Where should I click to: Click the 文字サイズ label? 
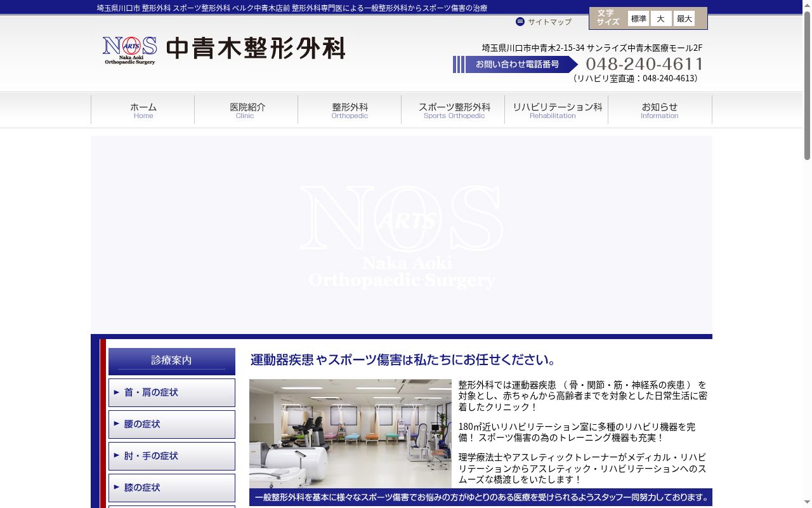[x=608, y=18]
